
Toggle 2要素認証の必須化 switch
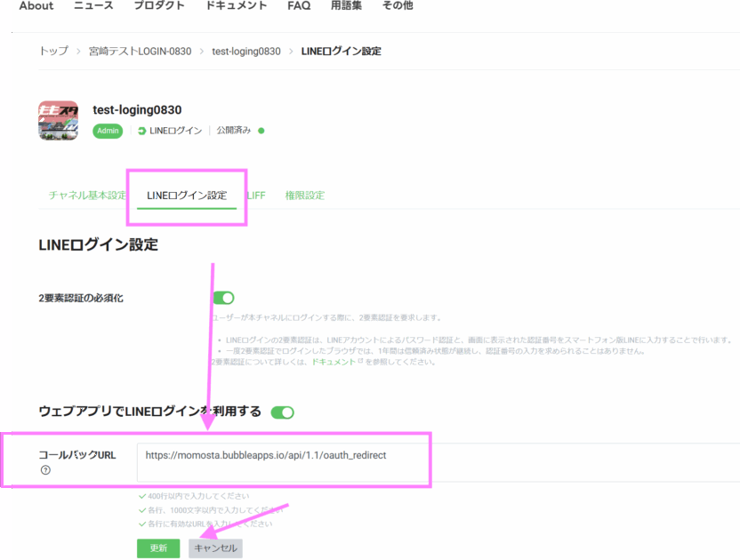coord(223,298)
